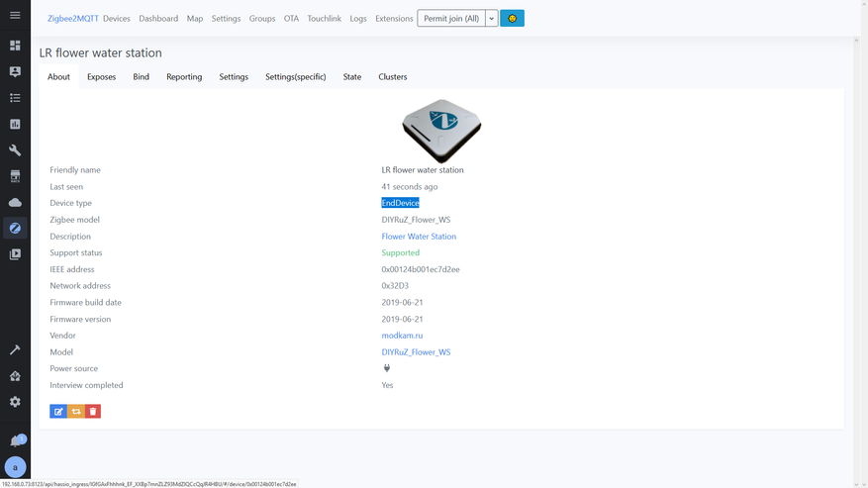Click the user avatar in sidebar

point(15,467)
